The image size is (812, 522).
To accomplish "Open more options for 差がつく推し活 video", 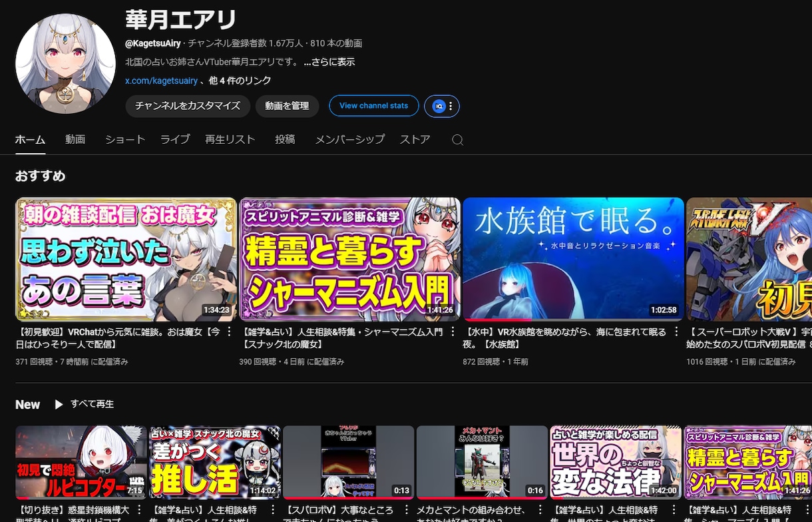I will 274,511.
